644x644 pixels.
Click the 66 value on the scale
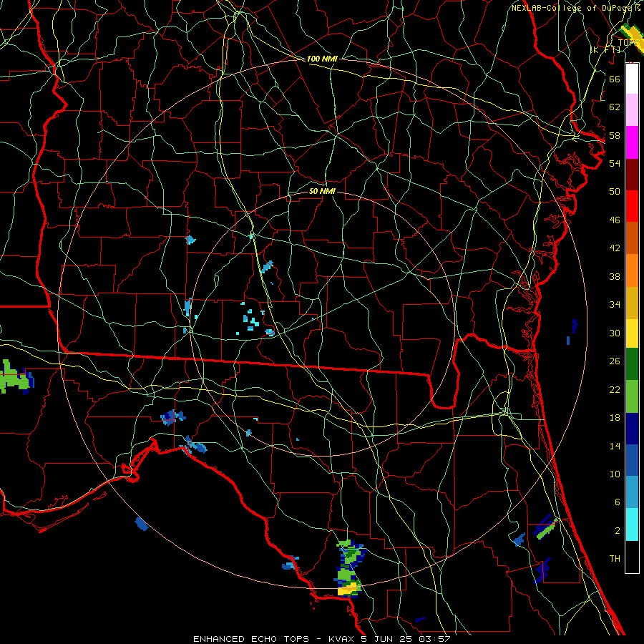(x=615, y=79)
